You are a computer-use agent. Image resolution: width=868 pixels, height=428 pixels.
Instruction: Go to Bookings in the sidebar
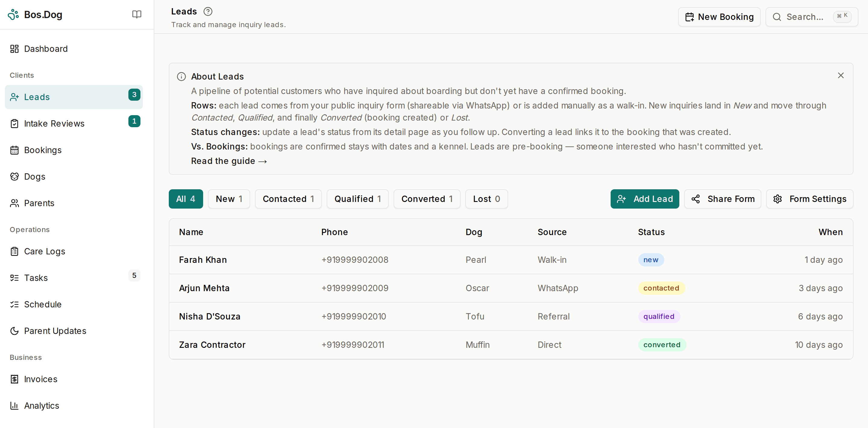[x=74, y=150]
